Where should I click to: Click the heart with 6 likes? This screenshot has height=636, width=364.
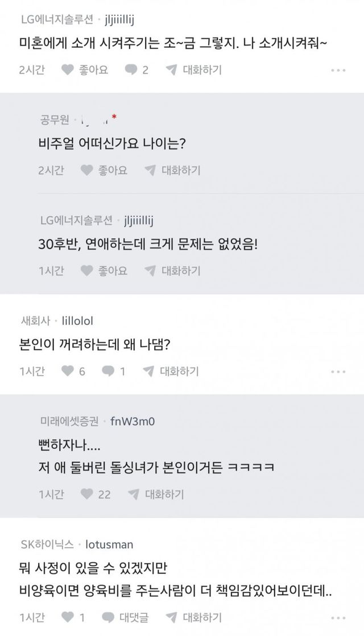click(68, 371)
